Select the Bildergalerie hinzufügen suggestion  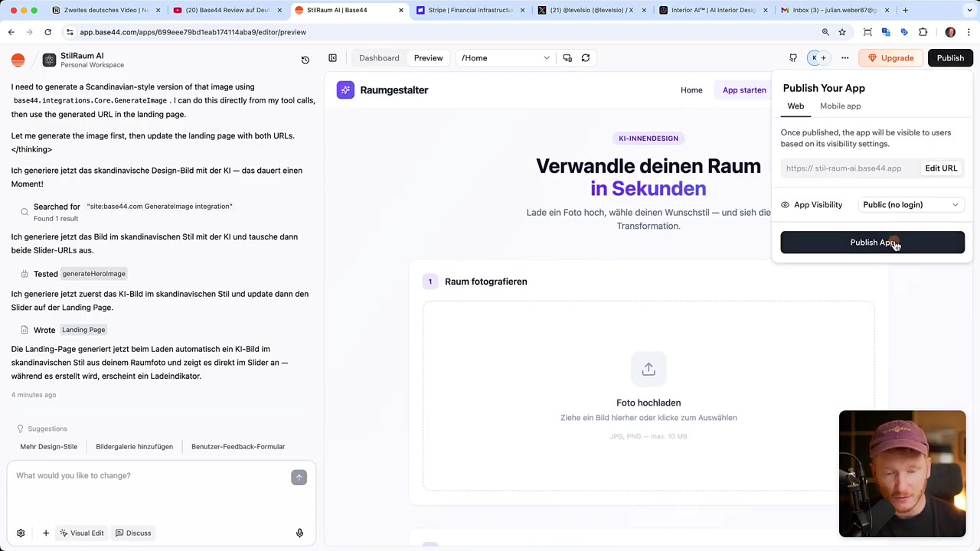tap(134, 447)
